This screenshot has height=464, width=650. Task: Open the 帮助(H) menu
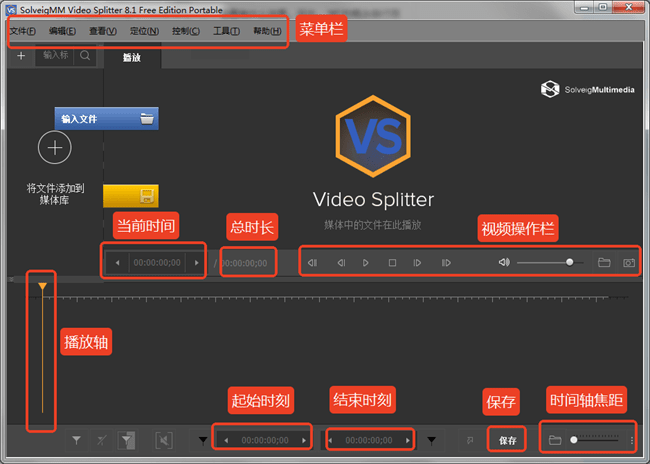[x=267, y=31]
